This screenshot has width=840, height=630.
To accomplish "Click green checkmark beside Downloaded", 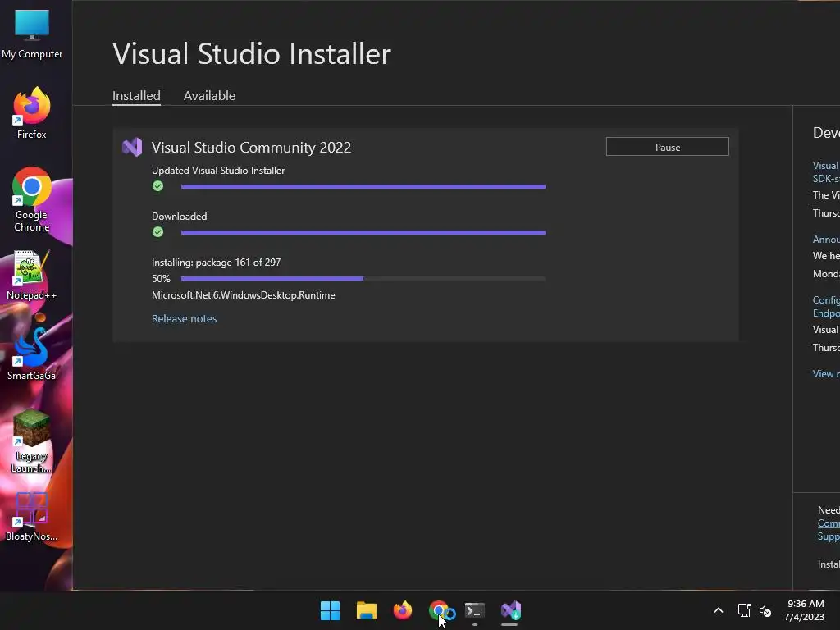I will tap(157, 232).
